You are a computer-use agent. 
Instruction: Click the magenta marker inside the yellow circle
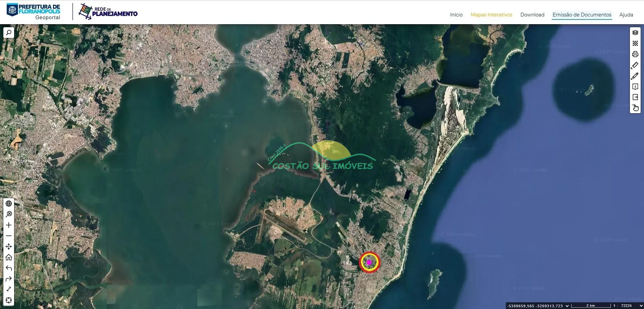[x=369, y=262]
